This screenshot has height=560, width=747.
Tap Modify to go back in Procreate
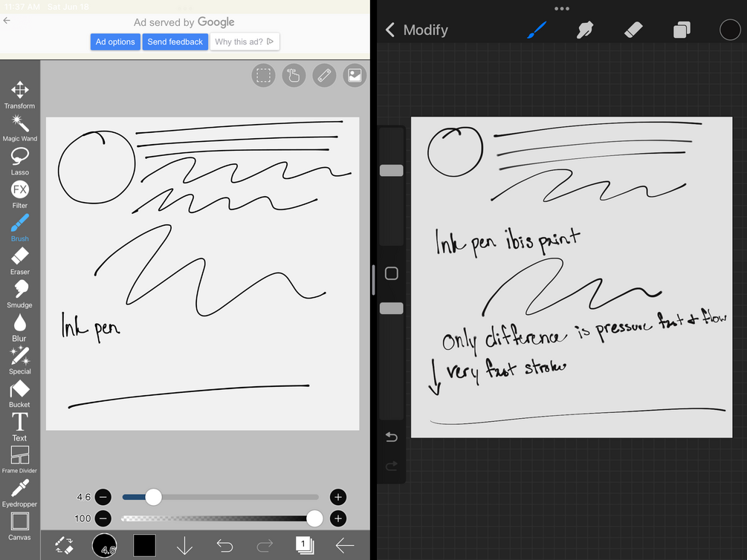(417, 30)
